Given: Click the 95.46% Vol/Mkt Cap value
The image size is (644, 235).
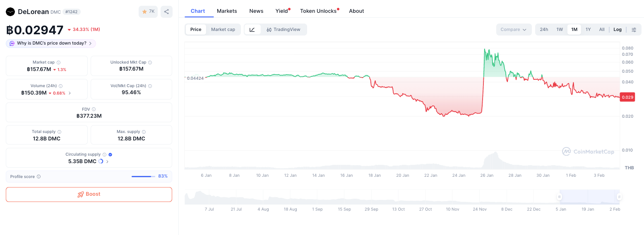Looking at the screenshot, I should click(131, 93).
